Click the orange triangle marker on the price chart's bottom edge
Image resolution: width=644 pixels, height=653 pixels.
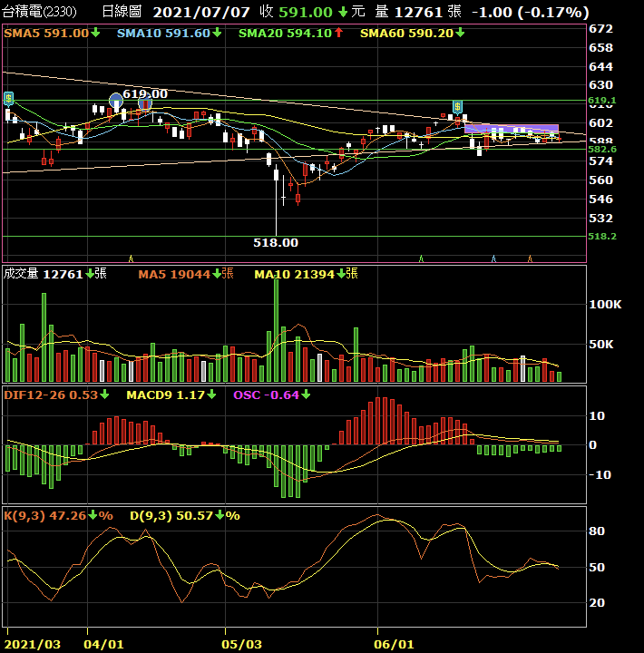coord(530,258)
